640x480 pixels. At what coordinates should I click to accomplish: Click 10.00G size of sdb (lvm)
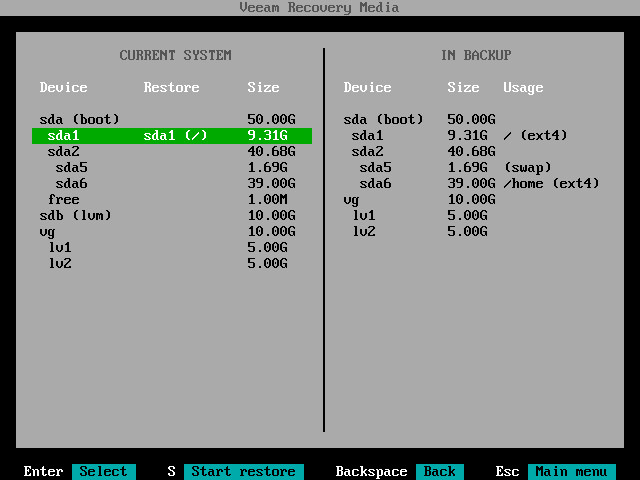[x=271, y=216]
